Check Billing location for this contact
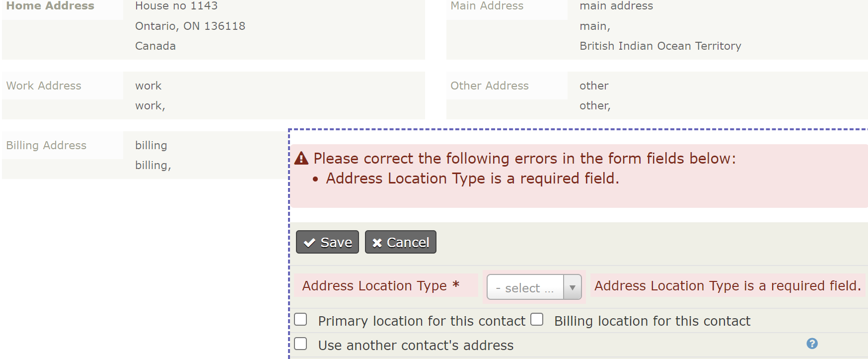The image size is (868, 359). point(537,319)
